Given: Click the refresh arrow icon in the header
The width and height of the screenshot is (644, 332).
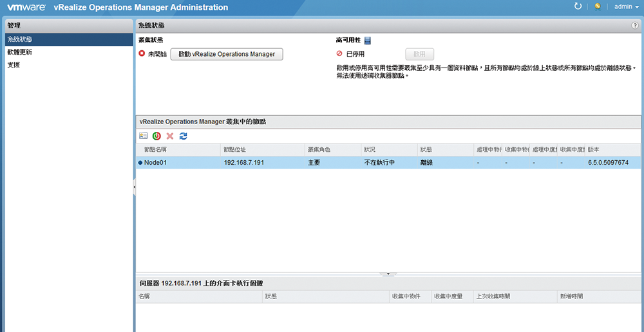Looking at the screenshot, I should (x=578, y=6).
